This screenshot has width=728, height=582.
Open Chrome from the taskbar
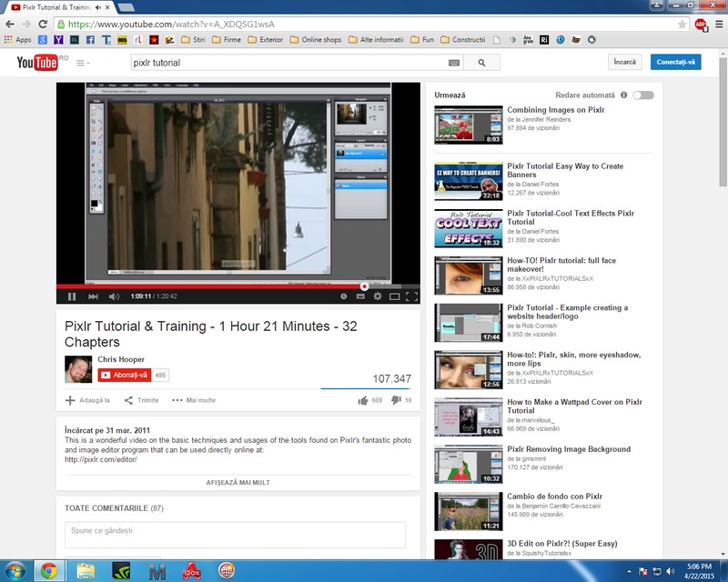49,571
